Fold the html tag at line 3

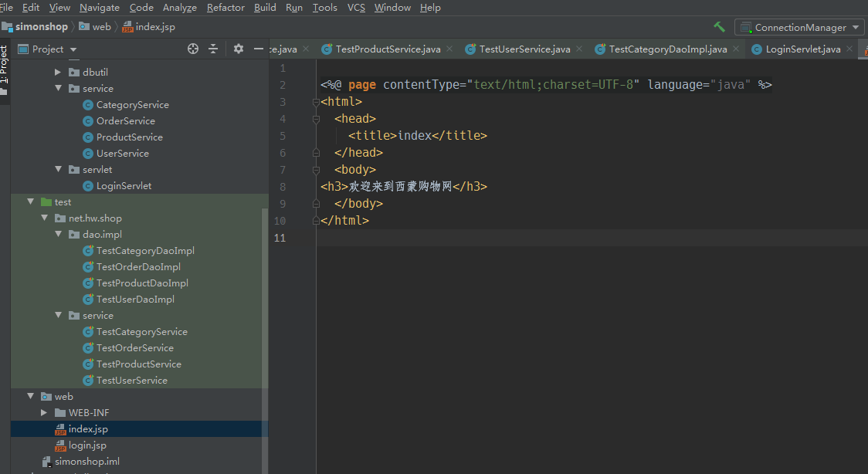[316, 102]
